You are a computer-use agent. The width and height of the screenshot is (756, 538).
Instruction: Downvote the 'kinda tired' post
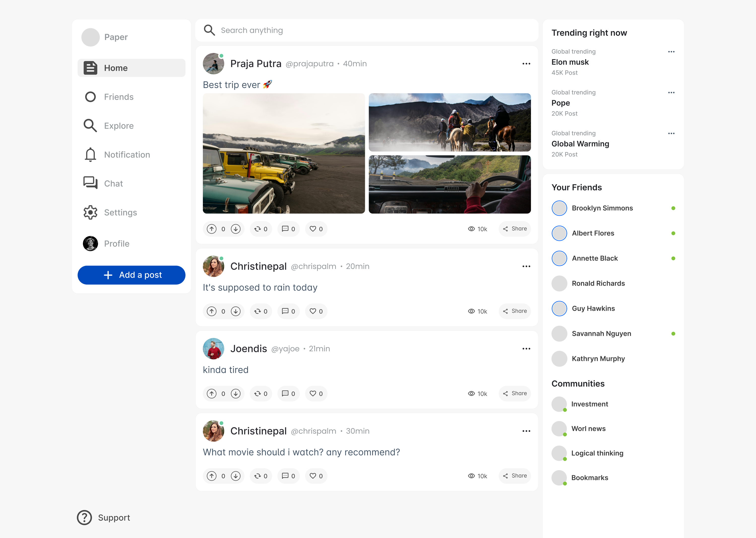236,393
